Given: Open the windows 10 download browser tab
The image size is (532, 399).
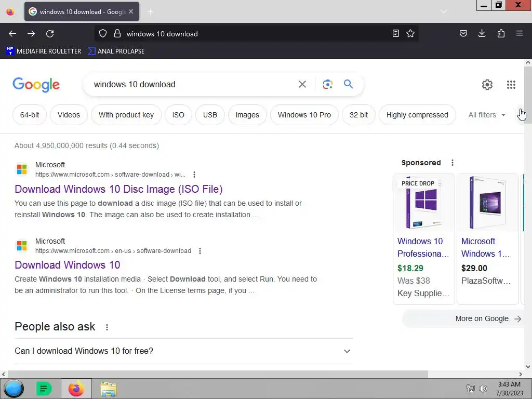Looking at the screenshot, I should point(82,11).
